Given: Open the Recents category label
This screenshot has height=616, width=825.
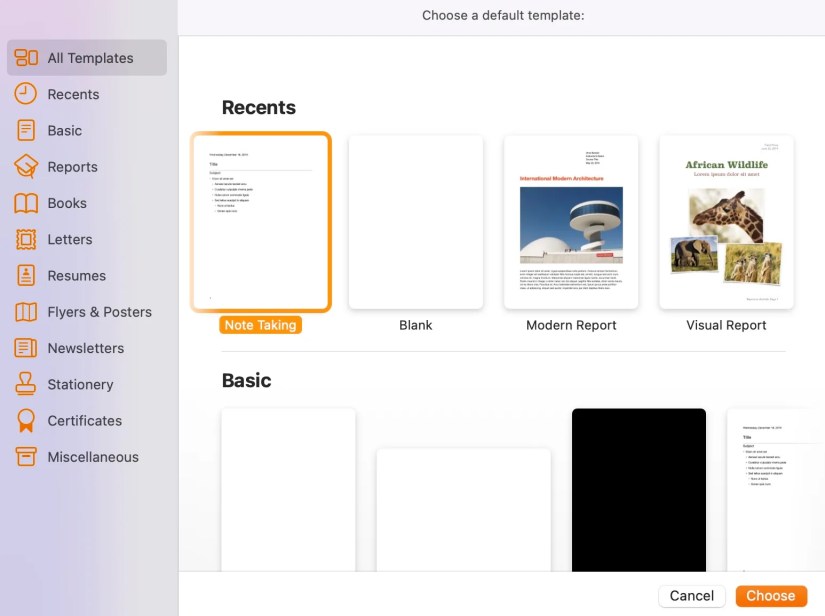Looking at the screenshot, I should click(x=73, y=94).
